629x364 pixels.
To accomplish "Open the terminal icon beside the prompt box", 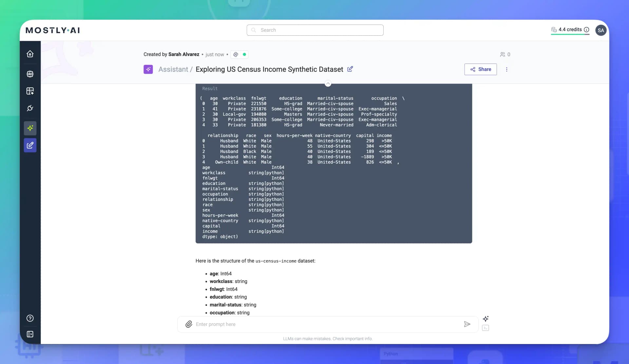I will pyautogui.click(x=486, y=328).
